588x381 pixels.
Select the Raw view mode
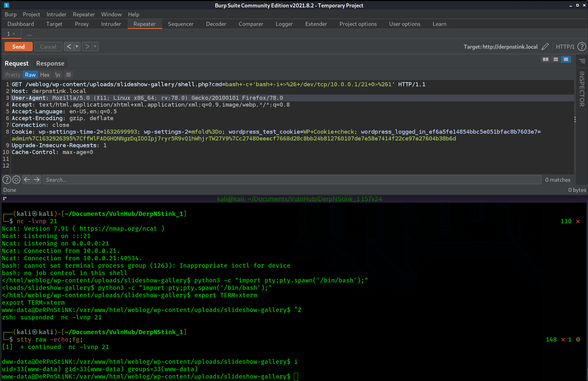click(x=30, y=75)
